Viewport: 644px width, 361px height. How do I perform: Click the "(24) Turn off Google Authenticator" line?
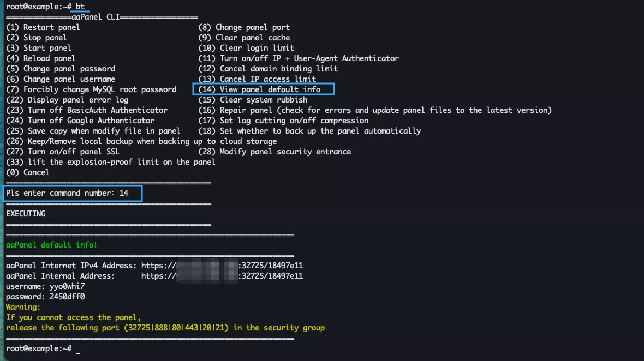click(80, 121)
